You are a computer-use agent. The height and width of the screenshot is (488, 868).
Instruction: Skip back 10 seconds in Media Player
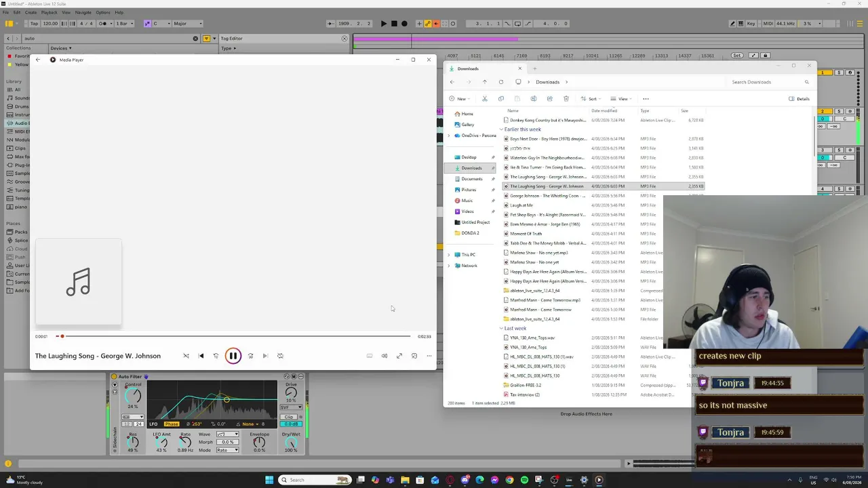(216, 356)
